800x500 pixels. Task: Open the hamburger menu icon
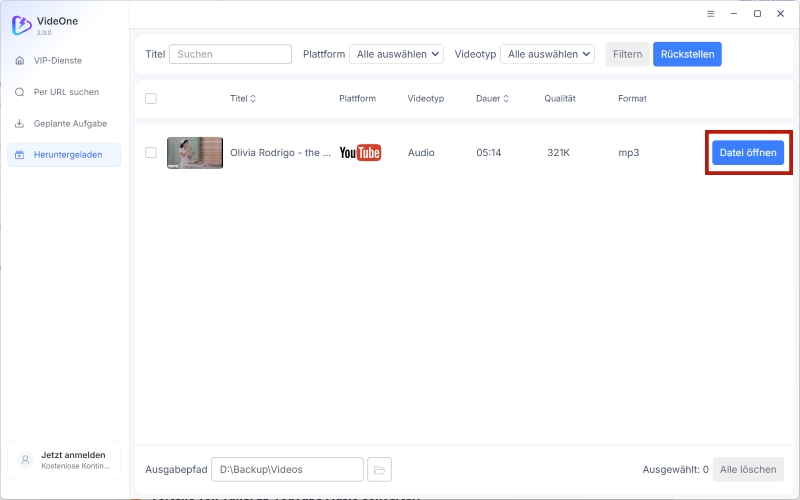point(710,14)
